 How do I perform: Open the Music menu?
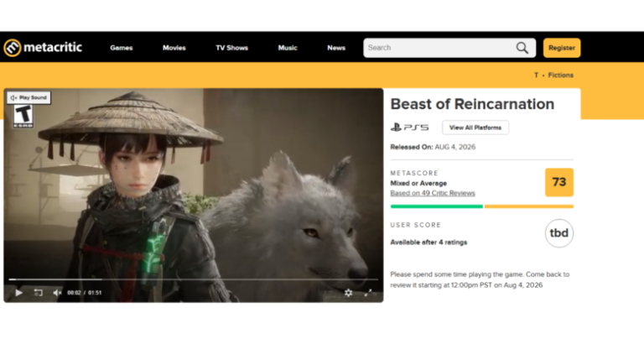288,48
